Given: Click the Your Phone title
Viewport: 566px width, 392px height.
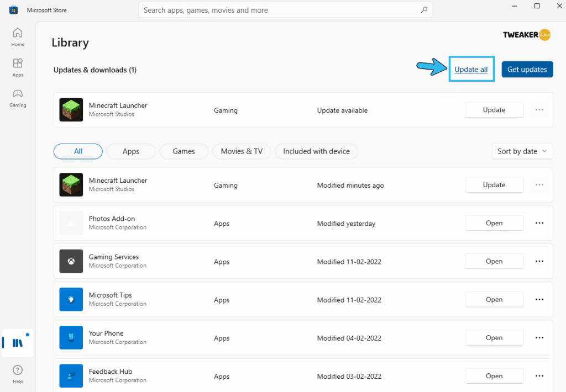Looking at the screenshot, I should tap(106, 333).
